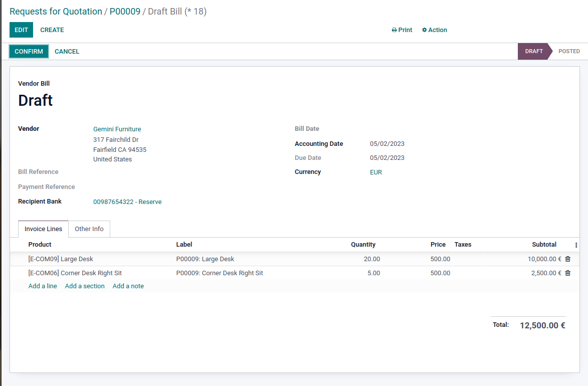Select the [E-COM06] Corner Desk Right Sit cell
588x386 pixels.
[x=75, y=273]
